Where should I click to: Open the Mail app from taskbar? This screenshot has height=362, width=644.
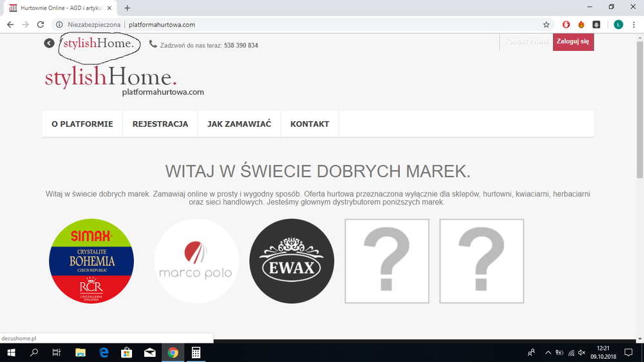pyautogui.click(x=149, y=352)
